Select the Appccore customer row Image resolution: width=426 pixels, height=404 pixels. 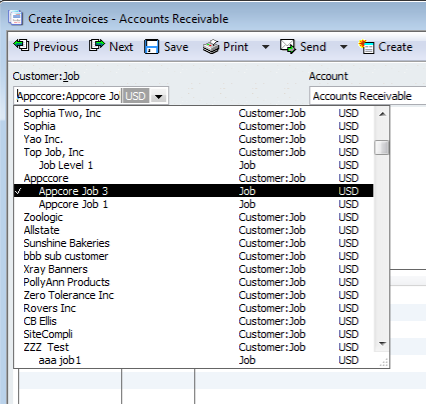(194, 178)
